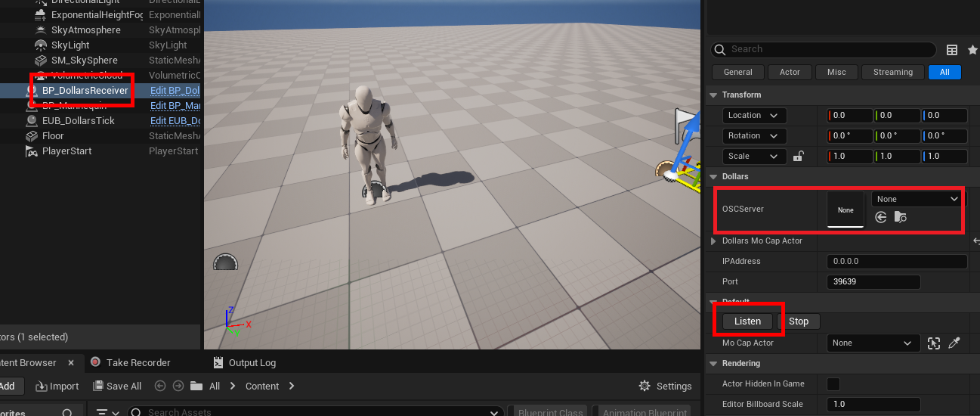Viewport: 980px width, 416px height.
Task: Pick Mo Cap Actor from scene
Action: 934,343
